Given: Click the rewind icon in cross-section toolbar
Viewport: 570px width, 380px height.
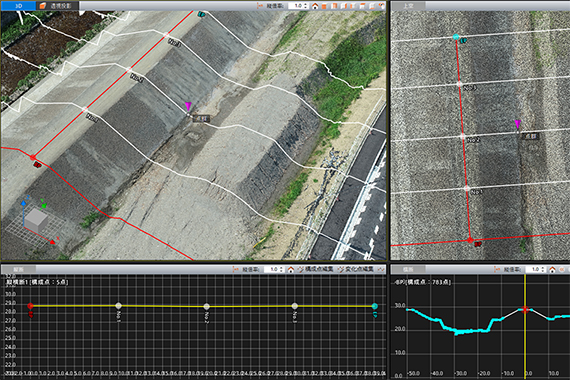Looking at the screenshot, I should coord(562,269).
